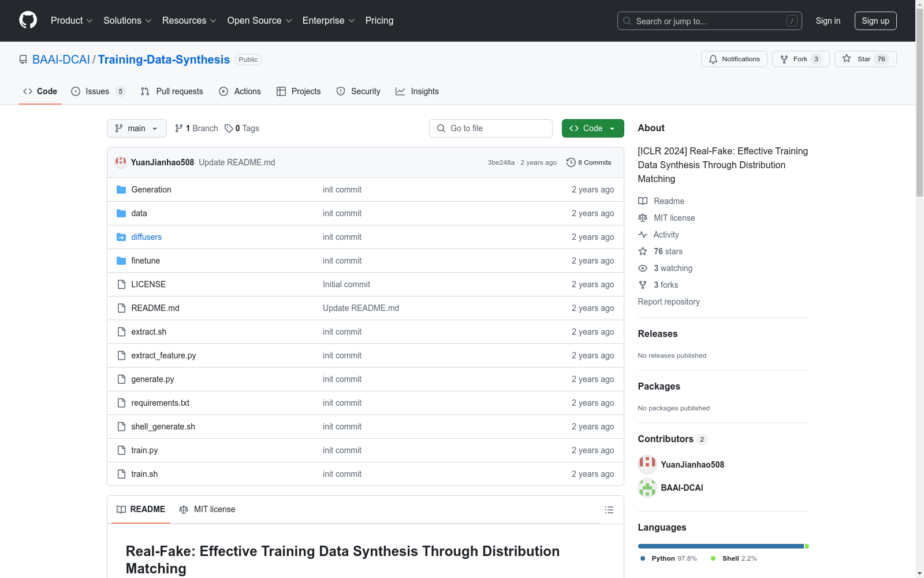Viewport: 924px width, 578px height.
Task: Click the Fork icon in the Fork button
Action: pos(784,59)
